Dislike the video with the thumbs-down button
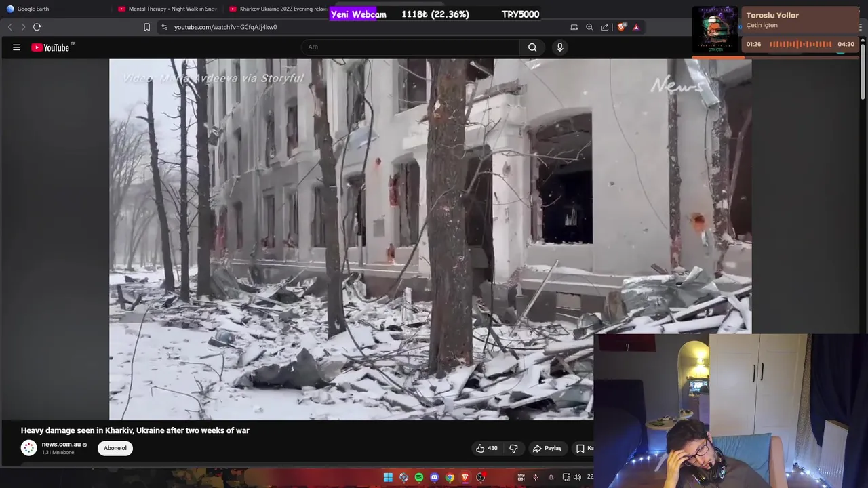868x488 pixels. click(x=513, y=448)
